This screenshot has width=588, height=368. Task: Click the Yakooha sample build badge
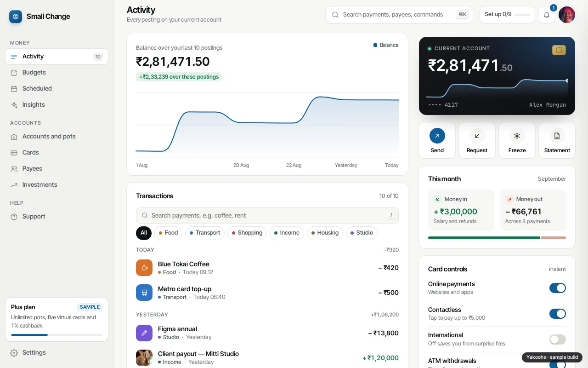(x=552, y=357)
